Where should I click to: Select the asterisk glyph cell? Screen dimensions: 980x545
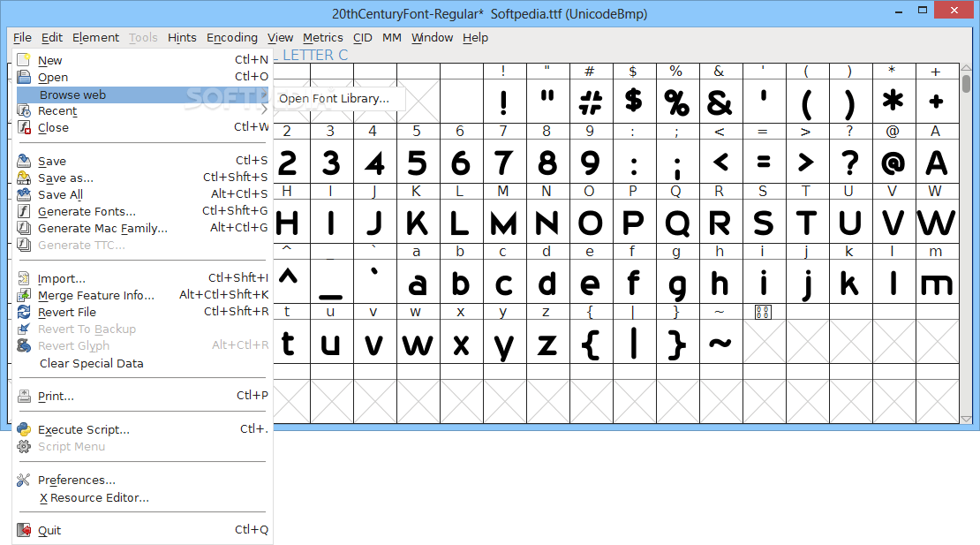[x=893, y=101]
